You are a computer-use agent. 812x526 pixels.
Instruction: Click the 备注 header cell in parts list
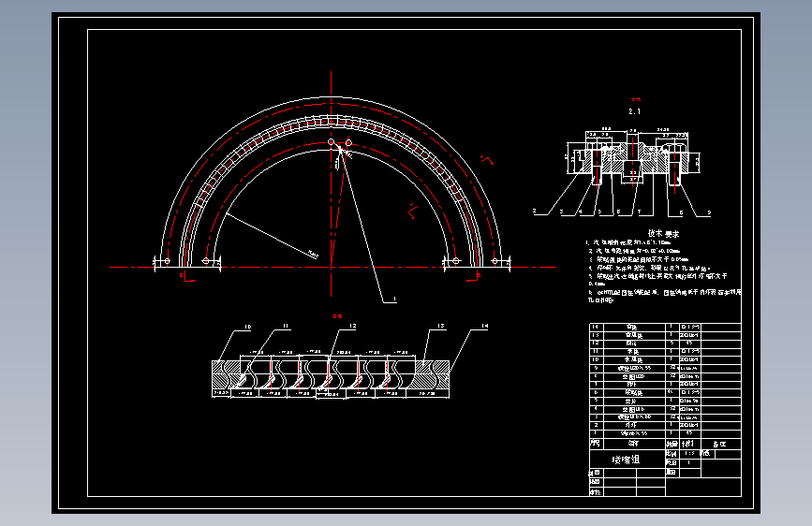point(720,444)
